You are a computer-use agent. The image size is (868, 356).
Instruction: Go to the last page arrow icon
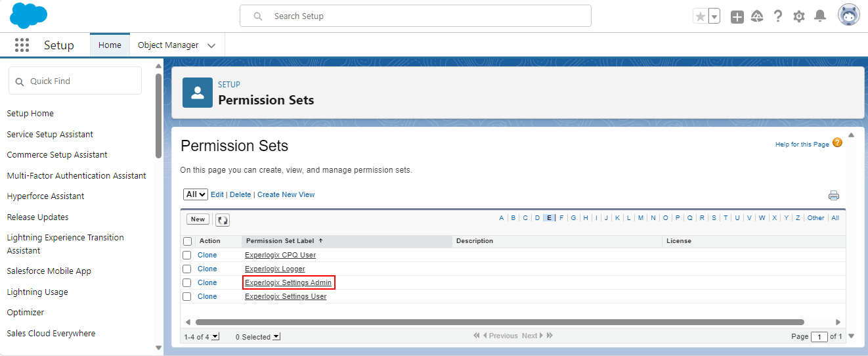click(x=550, y=336)
